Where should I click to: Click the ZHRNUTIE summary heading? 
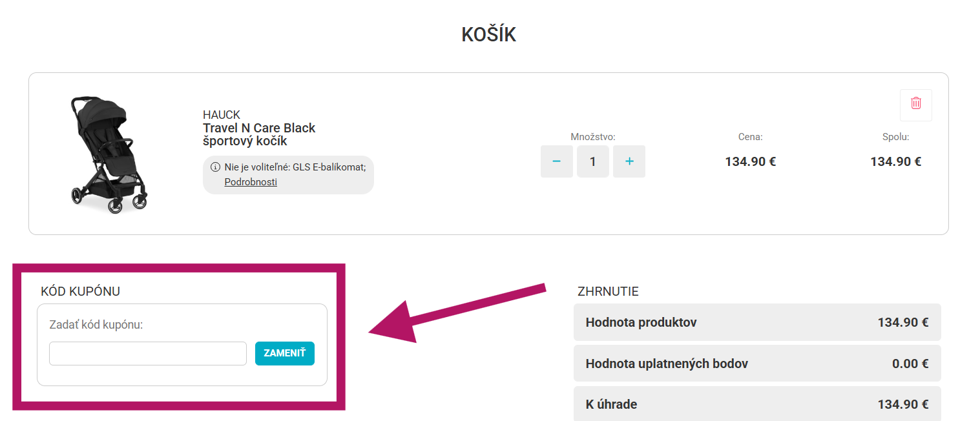click(x=608, y=291)
